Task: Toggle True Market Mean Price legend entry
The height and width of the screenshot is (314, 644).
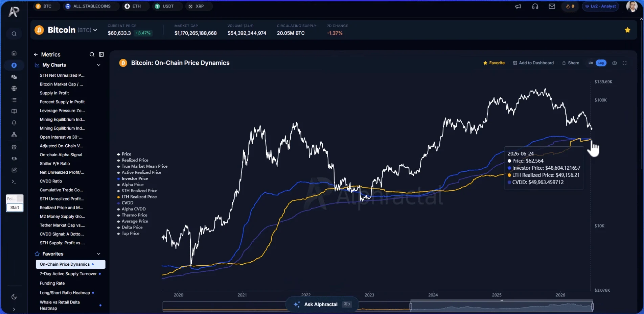Action: point(142,166)
